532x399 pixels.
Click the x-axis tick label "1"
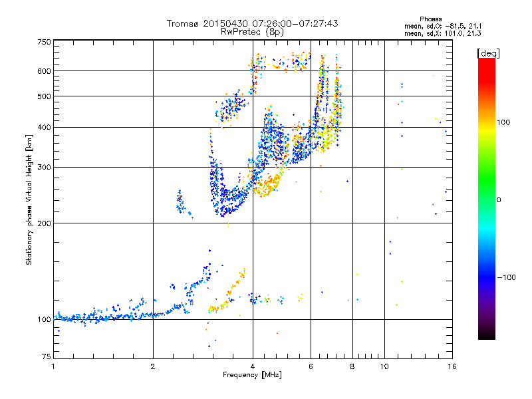pyautogui.click(x=53, y=366)
